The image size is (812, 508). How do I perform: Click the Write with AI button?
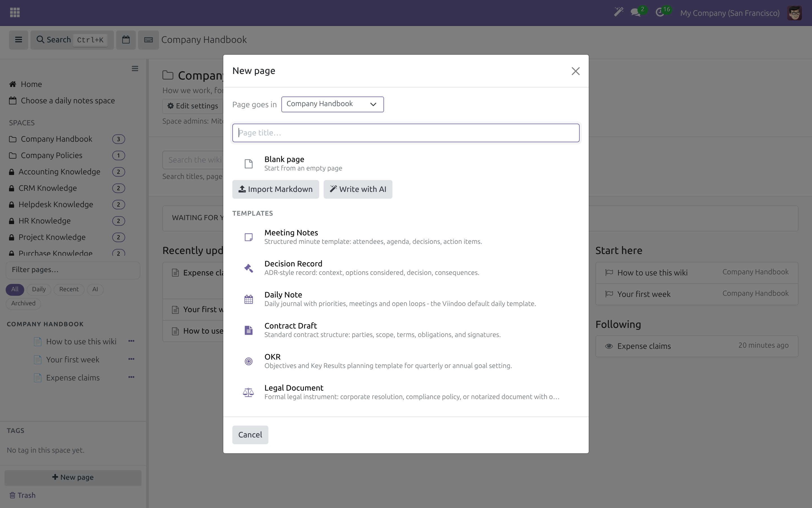pyautogui.click(x=358, y=189)
